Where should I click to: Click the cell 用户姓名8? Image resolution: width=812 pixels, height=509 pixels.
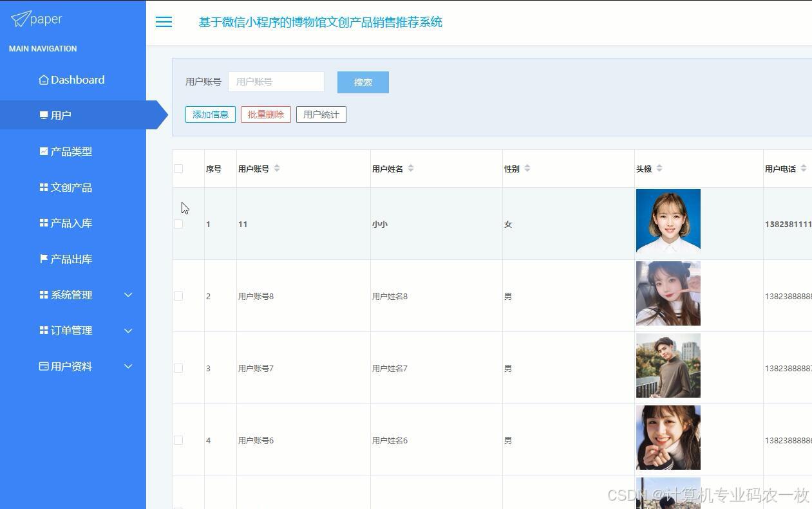[390, 296]
